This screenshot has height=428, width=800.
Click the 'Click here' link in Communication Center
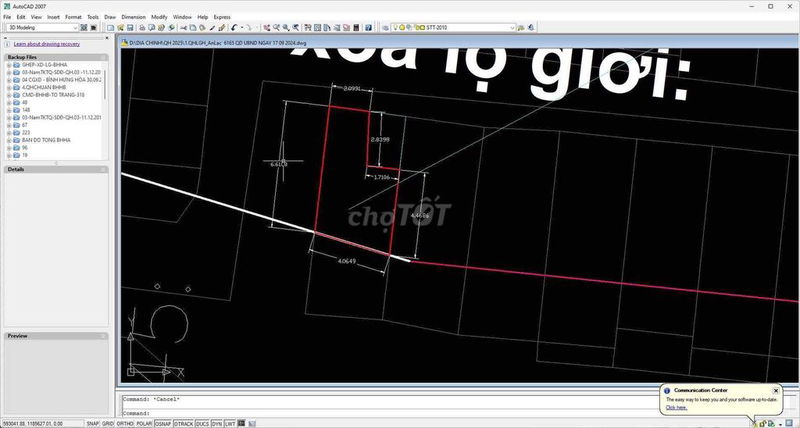click(x=676, y=407)
